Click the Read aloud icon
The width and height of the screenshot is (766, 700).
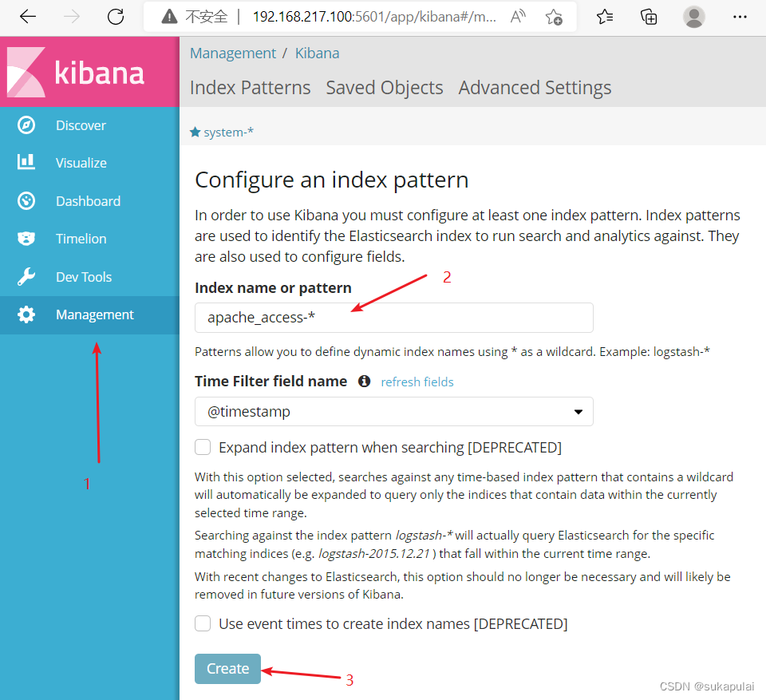[518, 17]
